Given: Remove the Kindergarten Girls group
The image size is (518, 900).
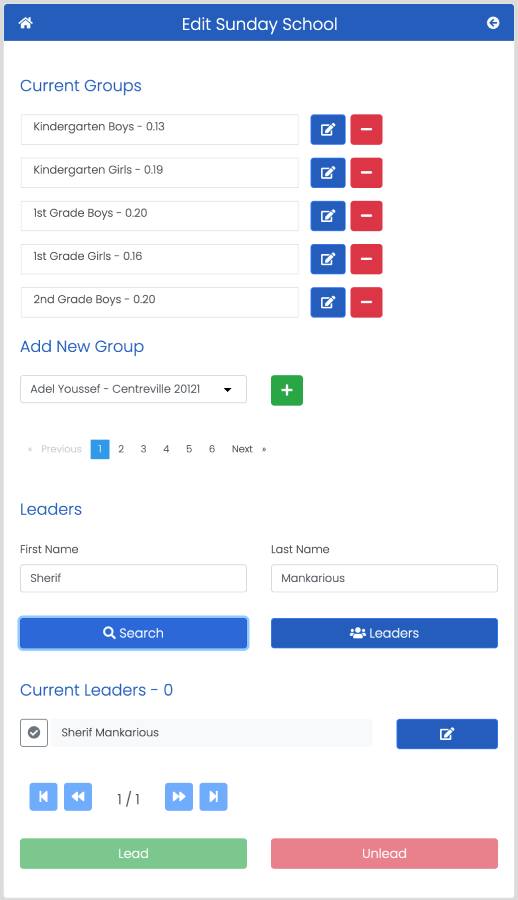Looking at the screenshot, I should click(366, 173).
